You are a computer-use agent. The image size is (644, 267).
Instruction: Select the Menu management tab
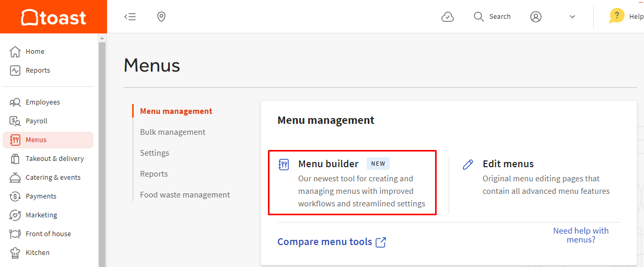click(176, 111)
